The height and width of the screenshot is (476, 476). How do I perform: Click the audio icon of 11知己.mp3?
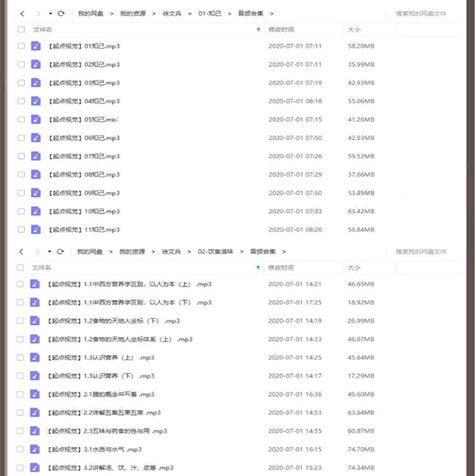pyautogui.click(x=36, y=230)
